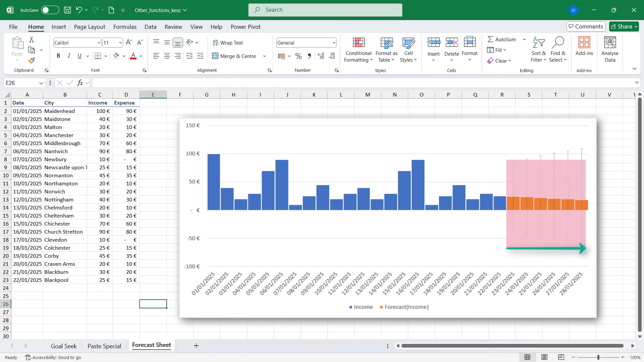Open the General number format dropdown
Screen dimensions: 644x362
(x=334, y=43)
